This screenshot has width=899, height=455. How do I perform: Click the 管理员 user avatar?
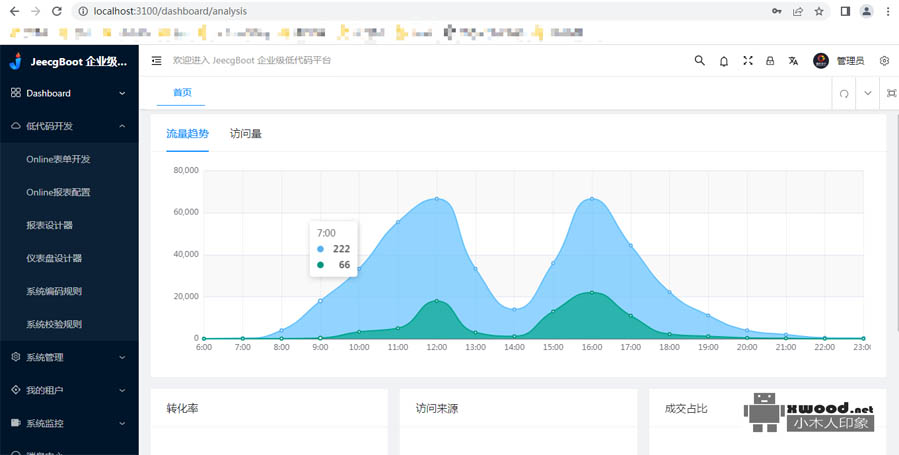[x=821, y=61]
